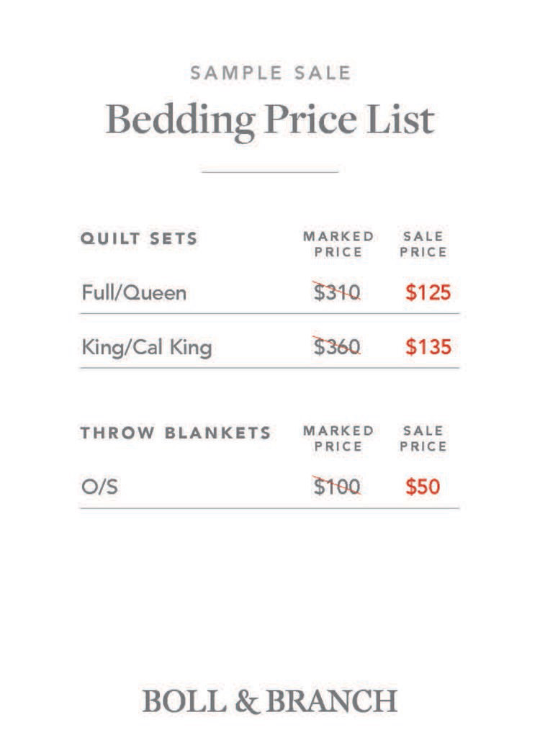Click the word BRANCH in the footer logo
The image size is (540, 756).
[332, 701]
